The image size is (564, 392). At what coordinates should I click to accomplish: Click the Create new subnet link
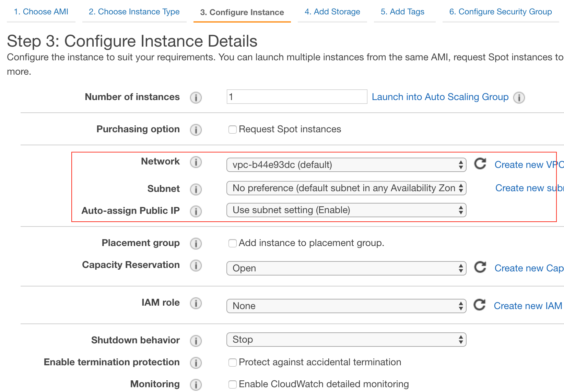tap(529, 188)
